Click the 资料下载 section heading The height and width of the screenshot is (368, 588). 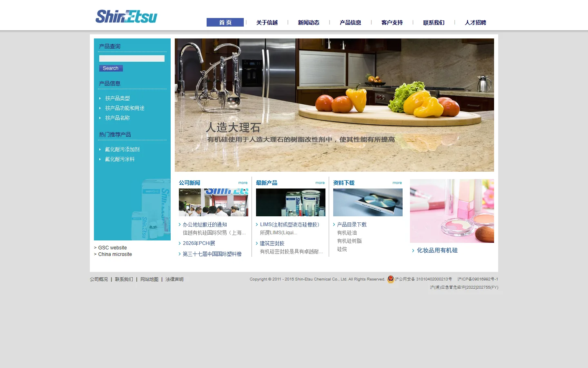[344, 183]
